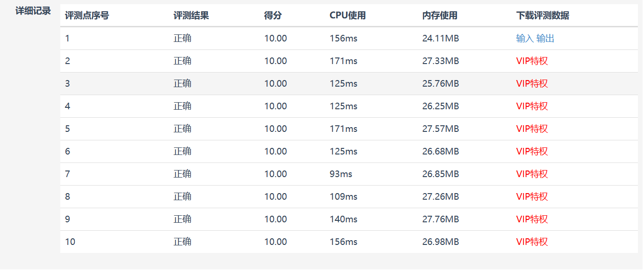This screenshot has height=276, width=644.
Task: Select the 26.98MB memory value
Action: [441, 242]
